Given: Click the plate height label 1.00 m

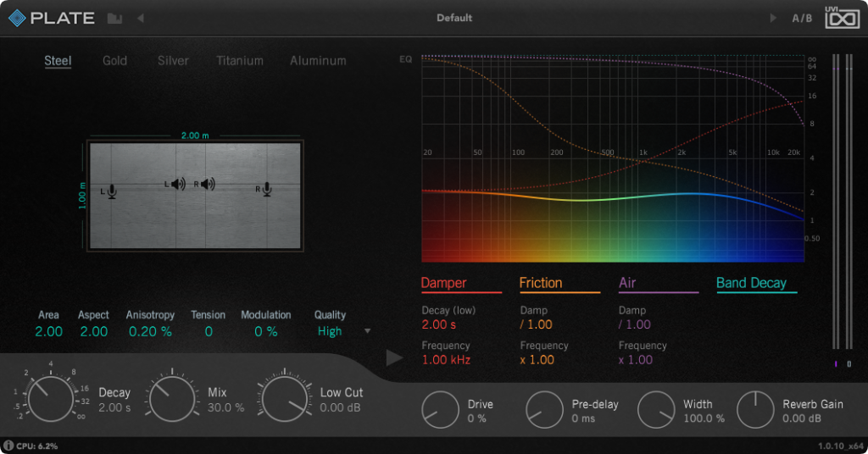Looking at the screenshot, I should click(x=82, y=196).
